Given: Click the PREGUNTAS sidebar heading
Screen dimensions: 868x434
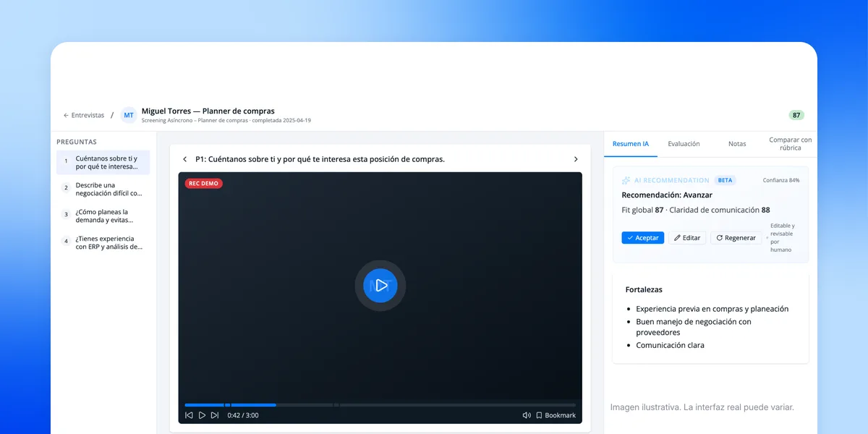Looking at the screenshot, I should coord(77,142).
